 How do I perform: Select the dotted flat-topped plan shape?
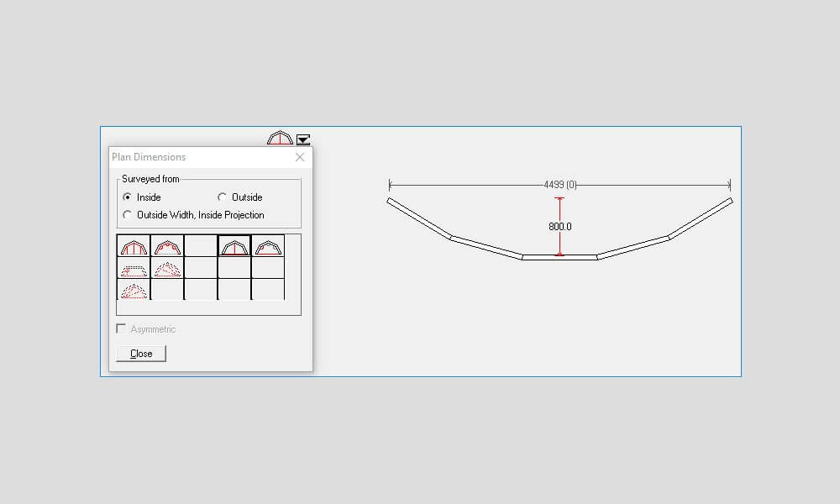pyautogui.click(x=133, y=269)
